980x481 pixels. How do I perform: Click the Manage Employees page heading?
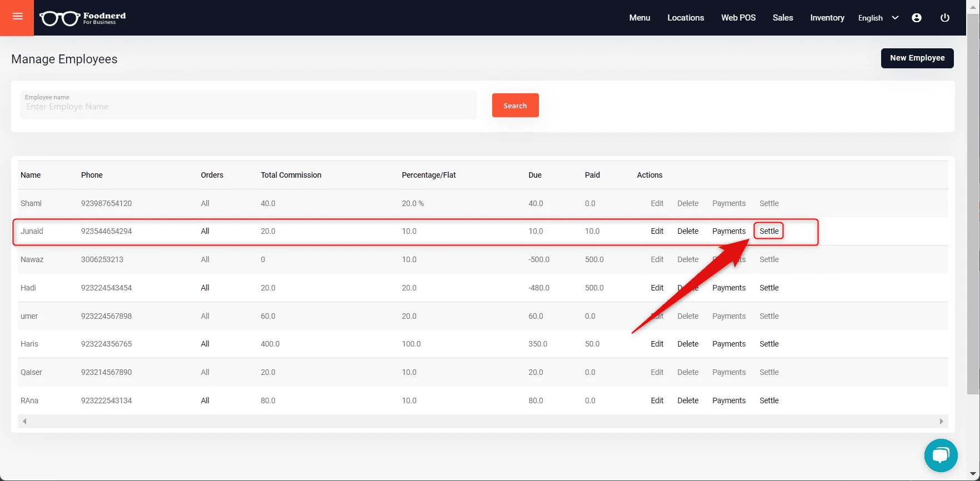click(64, 59)
